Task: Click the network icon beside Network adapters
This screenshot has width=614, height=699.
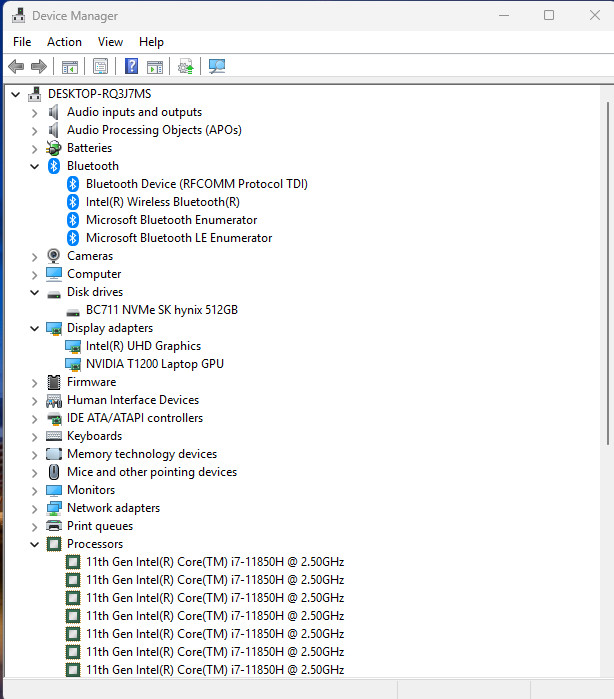Action: point(54,508)
